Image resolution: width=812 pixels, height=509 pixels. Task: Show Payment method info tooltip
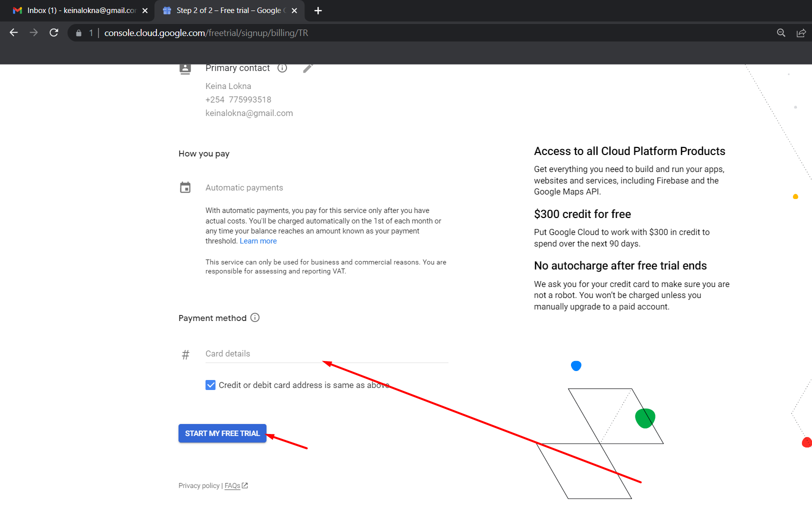coord(255,317)
